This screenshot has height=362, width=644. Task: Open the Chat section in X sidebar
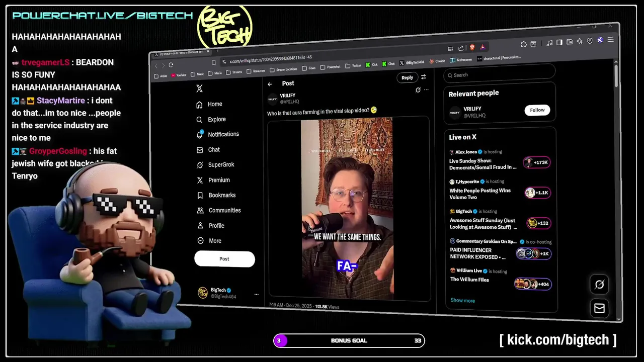(x=208, y=149)
